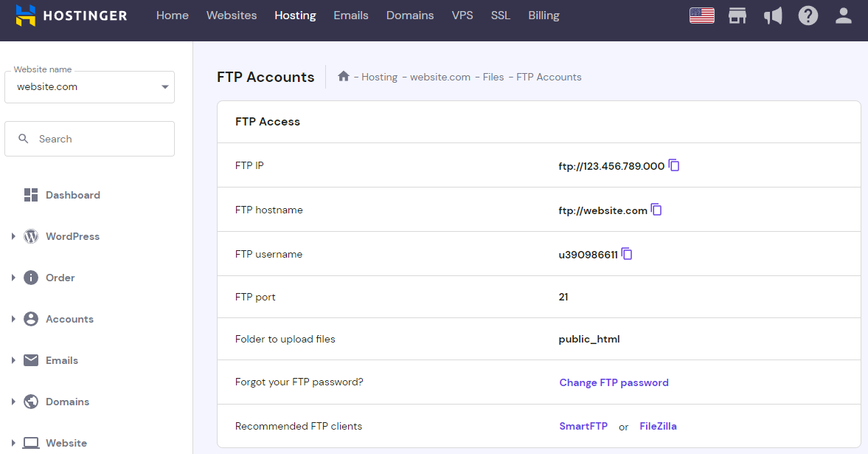The height and width of the screenshot is (454, 868).
Task: Click the megaphone announcements icon
Action: coord(773,15)
